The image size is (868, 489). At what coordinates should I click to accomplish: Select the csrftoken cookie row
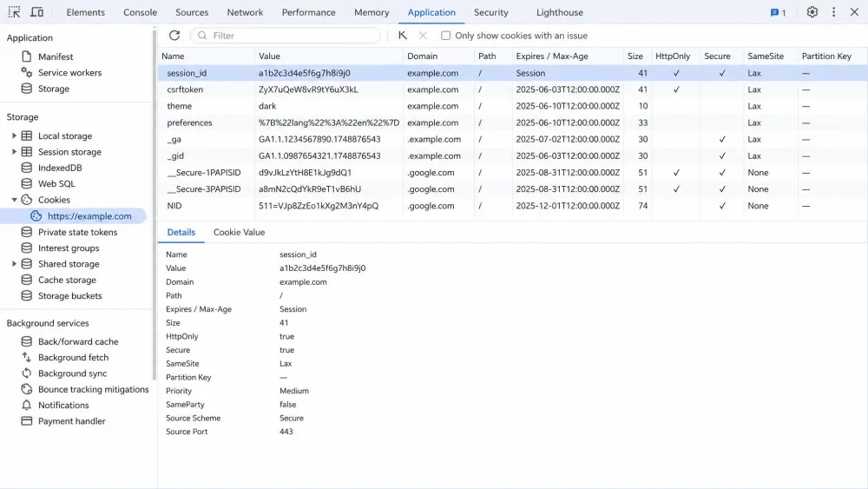[x=513, y=89]
